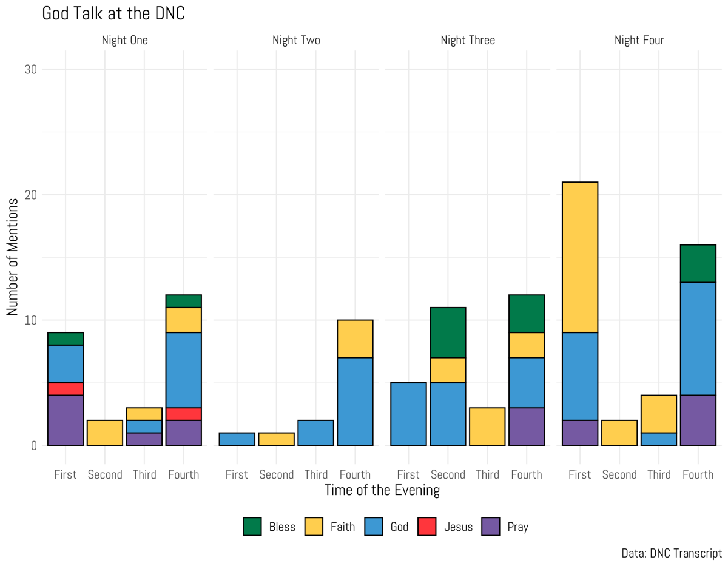Click the blue God segment in Night Two Fourth bar
The image size is (728, 566).
tap(355, 402)
